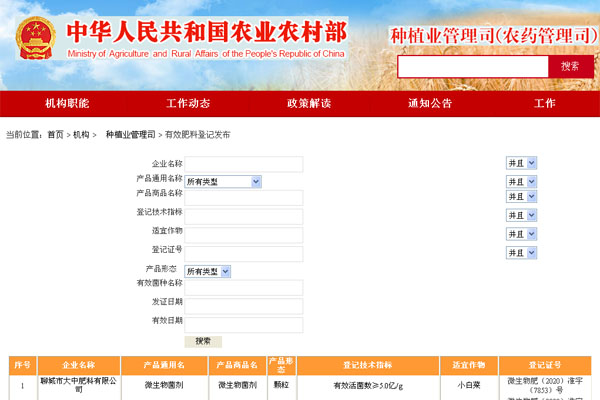Expand the 产品通用名称 所有类型 dropdown
This screenshot has width=600, height=400.
(223, 182)
